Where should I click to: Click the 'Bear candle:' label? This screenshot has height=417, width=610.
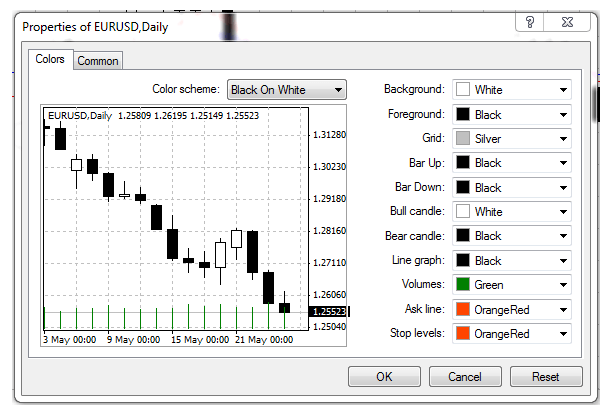tap(415, 236)
